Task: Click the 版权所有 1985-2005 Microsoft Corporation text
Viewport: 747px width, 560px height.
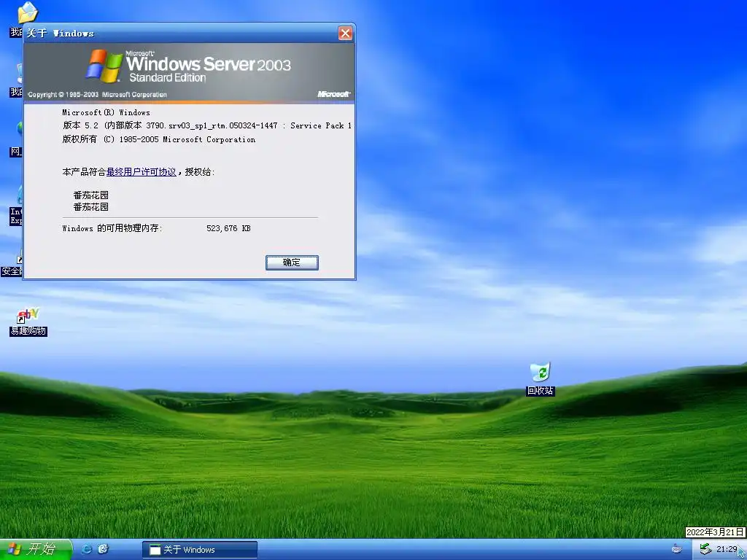Action: (159, 139)
